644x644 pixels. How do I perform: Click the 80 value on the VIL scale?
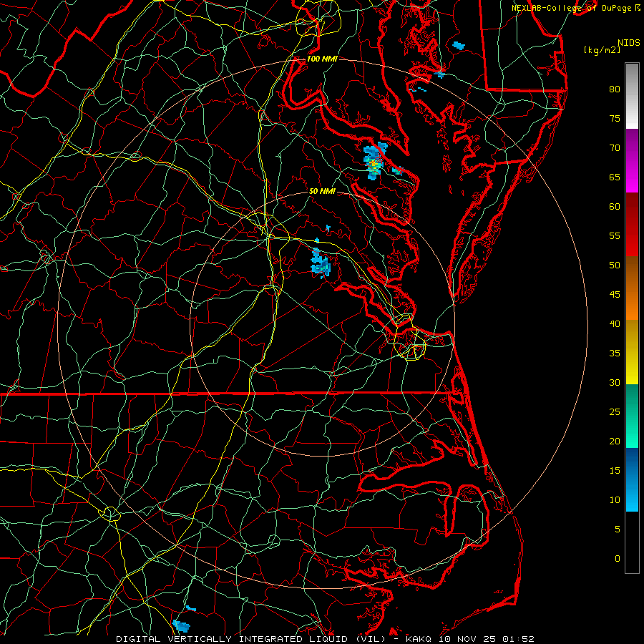615,89
